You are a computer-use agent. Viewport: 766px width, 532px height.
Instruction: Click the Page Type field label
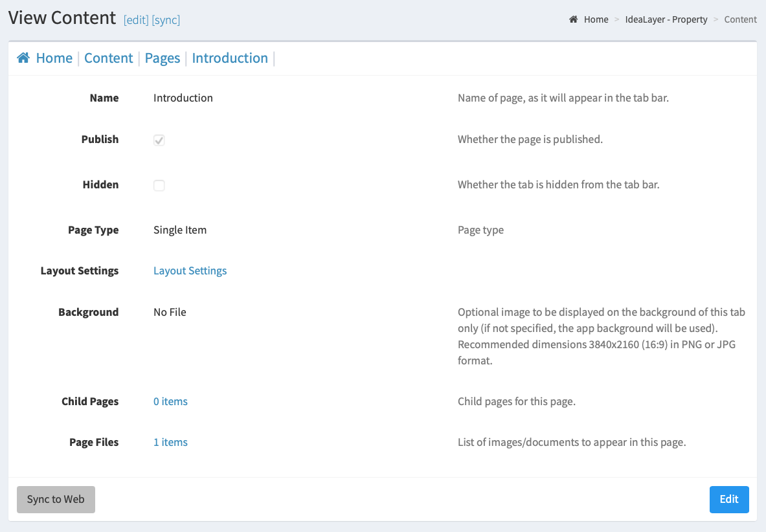[93, 230]
